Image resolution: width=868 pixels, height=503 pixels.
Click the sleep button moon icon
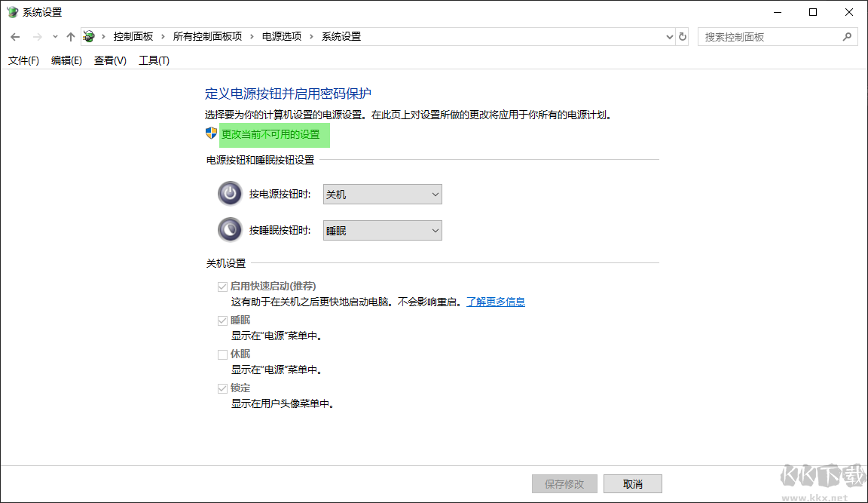(x=229, y=229)
